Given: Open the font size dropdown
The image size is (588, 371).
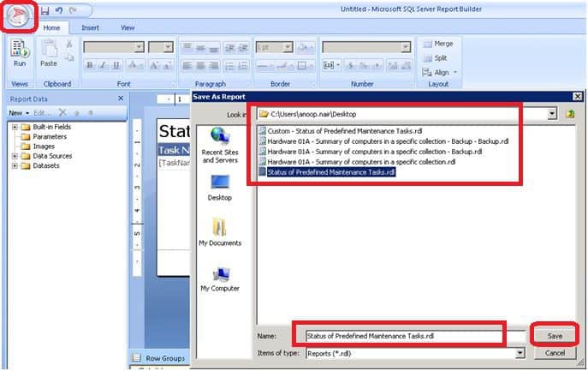Looking at the screenshot, I should [x=169, y=46].
